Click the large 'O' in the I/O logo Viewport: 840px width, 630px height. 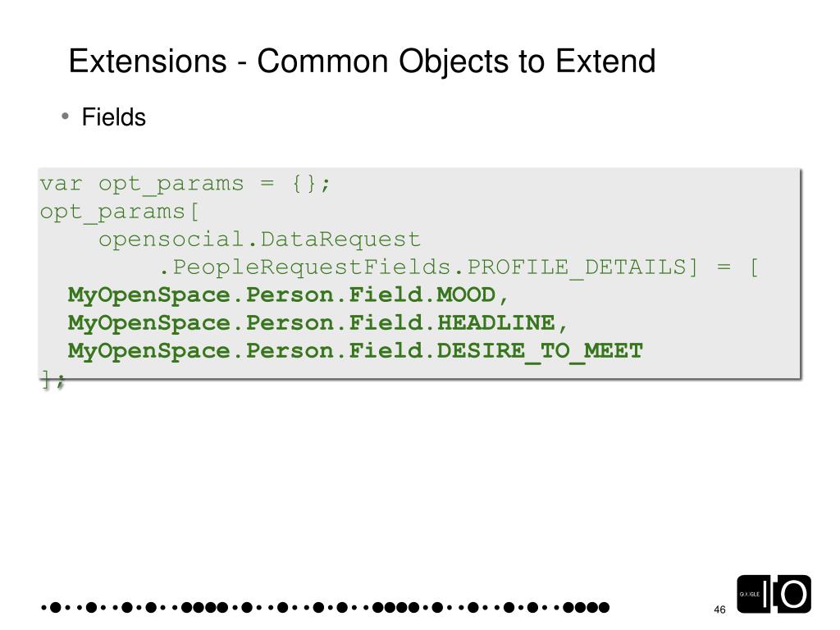(793, 594)
